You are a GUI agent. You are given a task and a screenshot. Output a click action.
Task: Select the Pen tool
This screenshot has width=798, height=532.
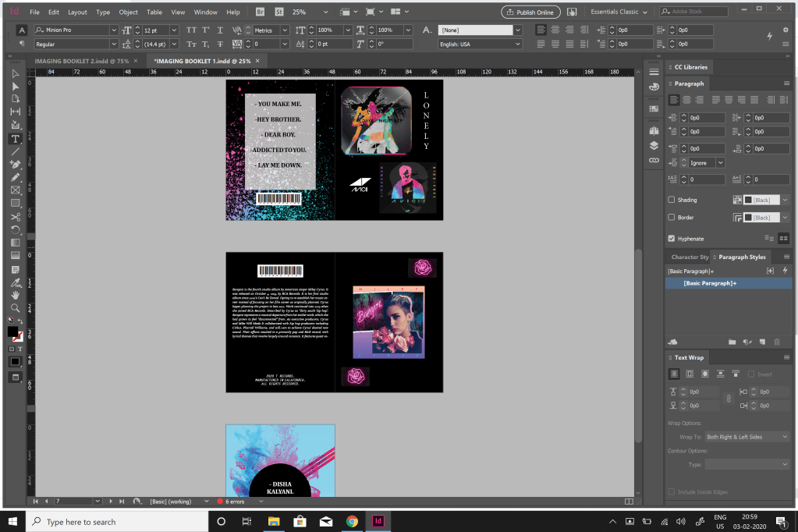(x=16, y=165)
